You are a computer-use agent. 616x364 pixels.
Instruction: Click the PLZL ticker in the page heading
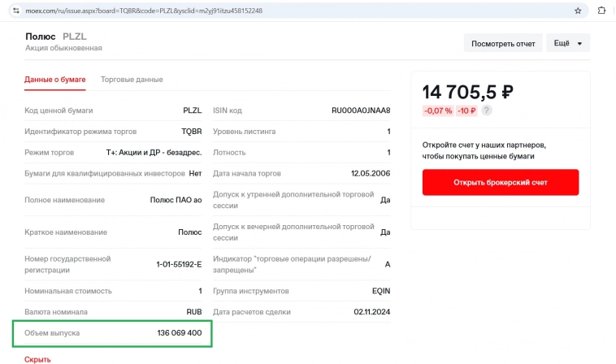[75, 37]
